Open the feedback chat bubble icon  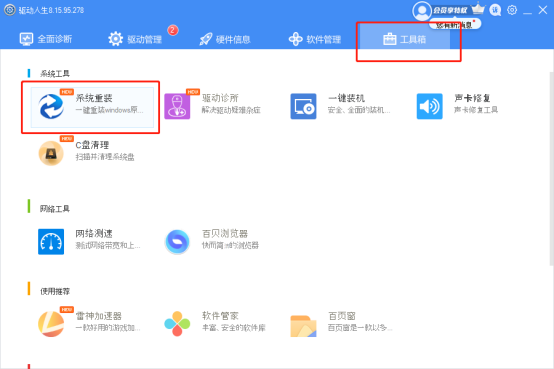pyautogui.click(x=495, y=10)
